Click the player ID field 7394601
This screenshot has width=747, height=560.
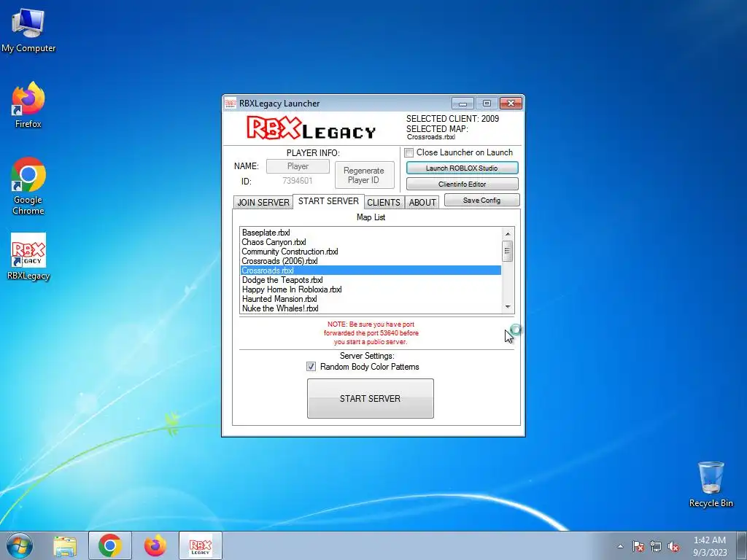[x=298, y=181]
